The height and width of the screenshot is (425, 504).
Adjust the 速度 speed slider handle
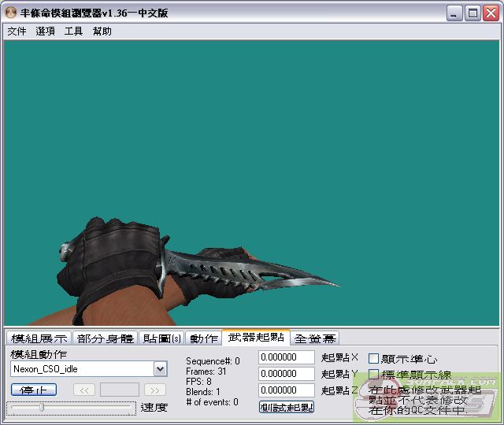coord(42,408)
